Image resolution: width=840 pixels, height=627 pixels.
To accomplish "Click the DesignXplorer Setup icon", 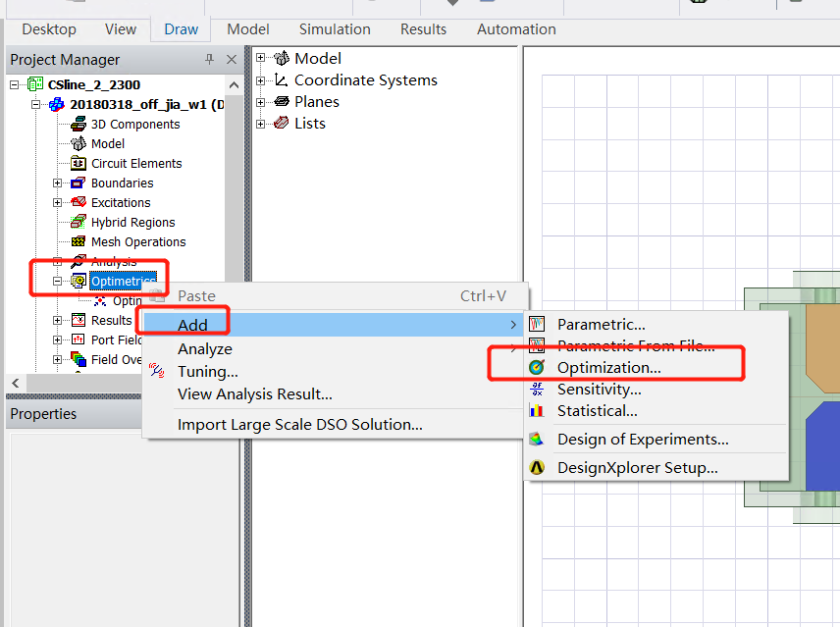I will (536, 468).
